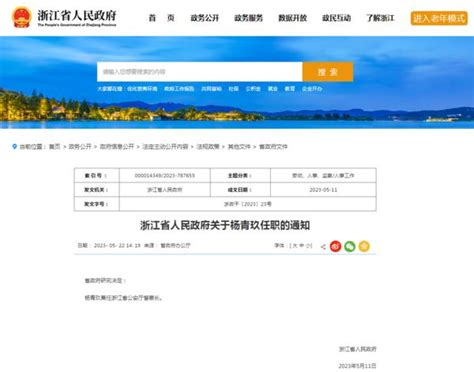Viewport: 474px width, 372px height.
Task: Click the 政府工作报告 hot search link
Action: pos(179,89)
